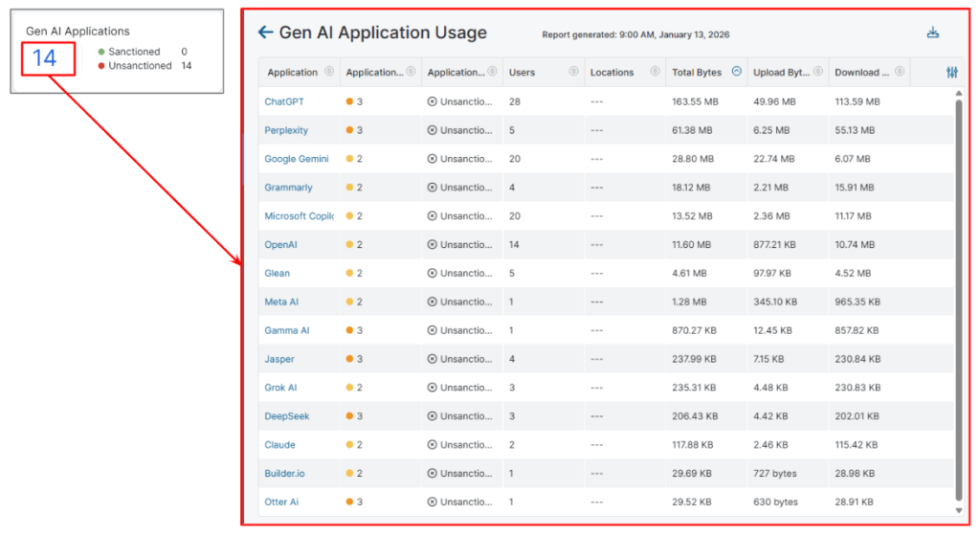Toggle sort icon on Total Bytes column
The image size is (980, 536).
click(x=736, y=71)
